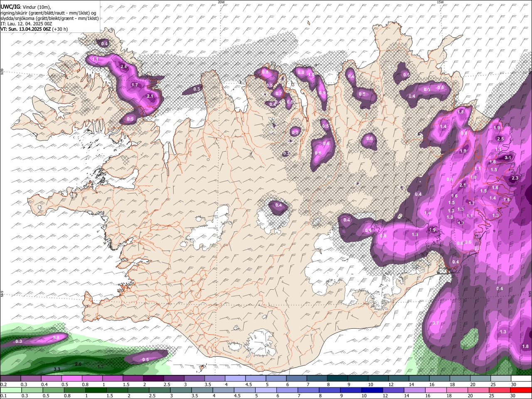
Task: Click the '2.6' snowfall value in Westfjords
Action: point(123,66)
